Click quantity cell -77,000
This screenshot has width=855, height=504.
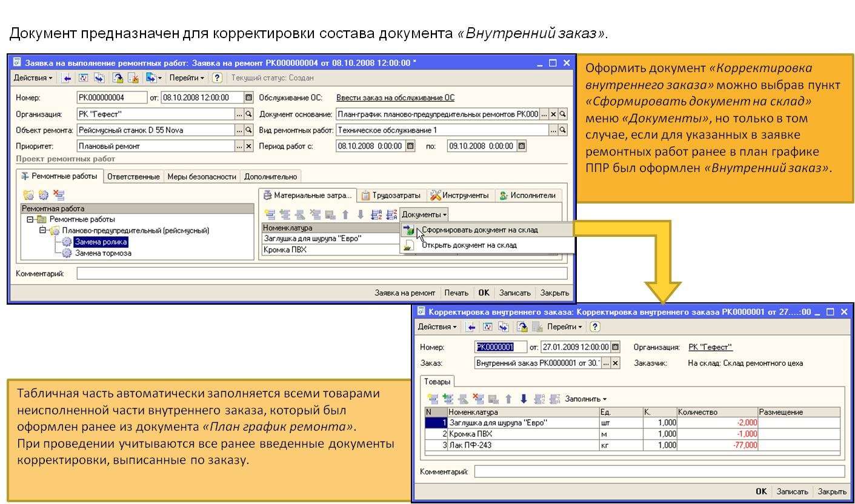click(717, 445)
